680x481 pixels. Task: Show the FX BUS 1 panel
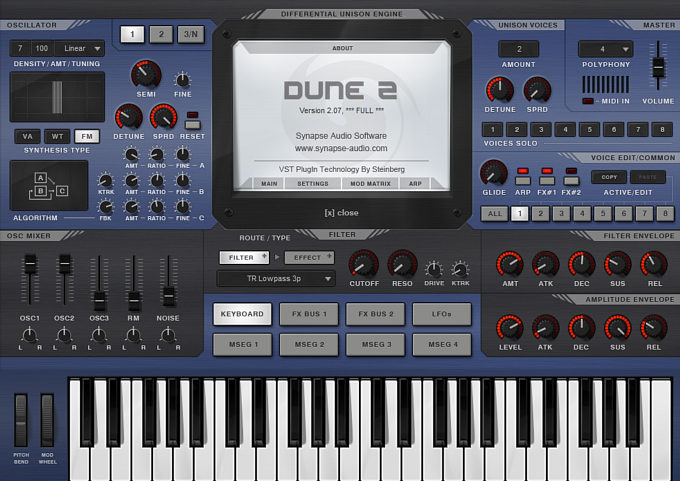tap(309, 314)
